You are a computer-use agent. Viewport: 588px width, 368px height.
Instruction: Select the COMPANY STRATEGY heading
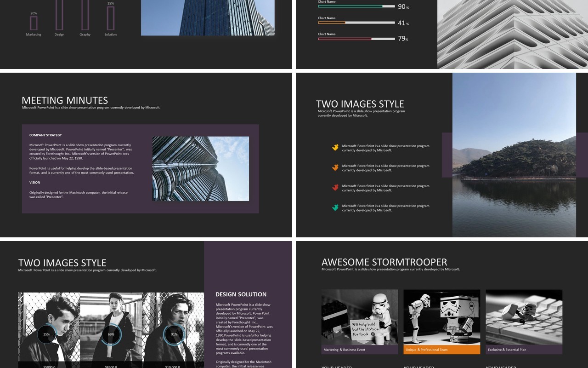45,135
